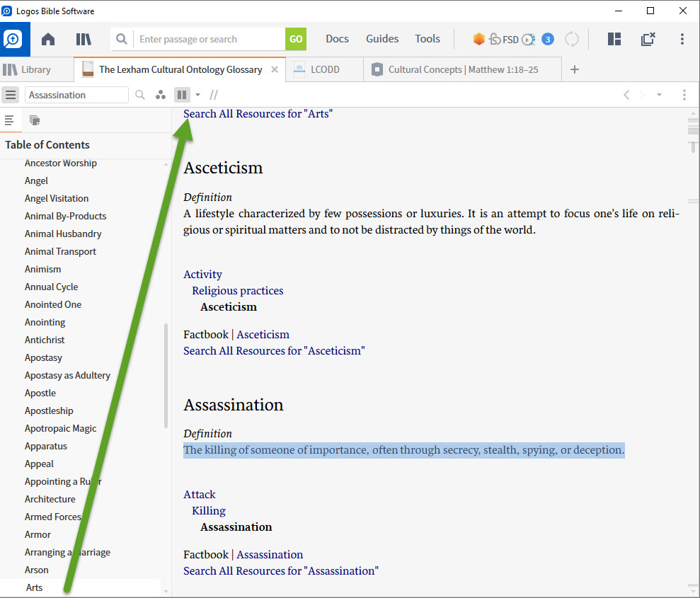Click the orange hexagon icon
The image size is (700, 598).
point(478,39)
